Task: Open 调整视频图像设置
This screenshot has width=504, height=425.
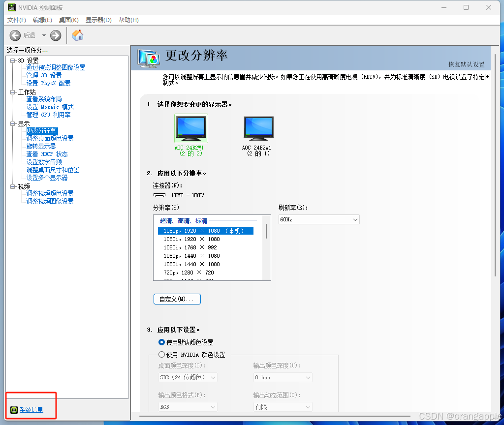Action: click(50, 201)
